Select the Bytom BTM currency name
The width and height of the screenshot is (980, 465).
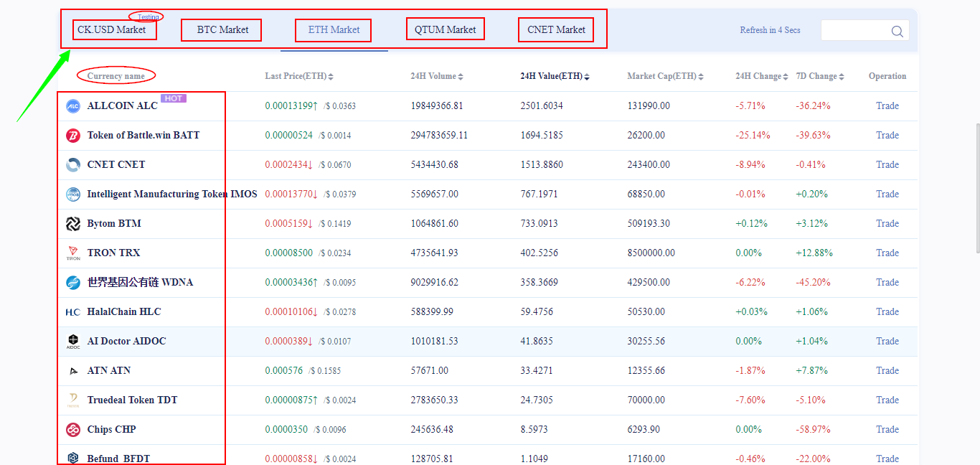(114, 223)
